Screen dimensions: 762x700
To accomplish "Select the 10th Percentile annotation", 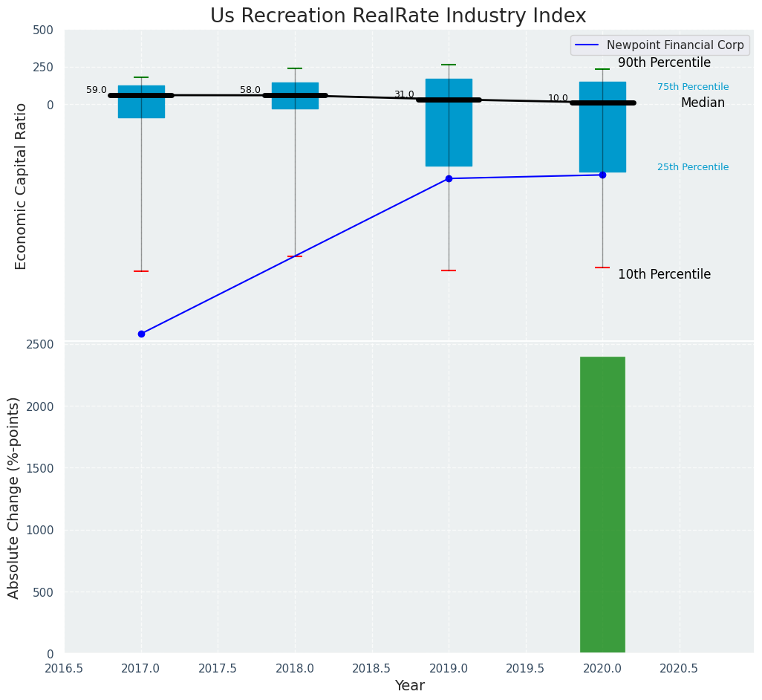I will 664,274.
